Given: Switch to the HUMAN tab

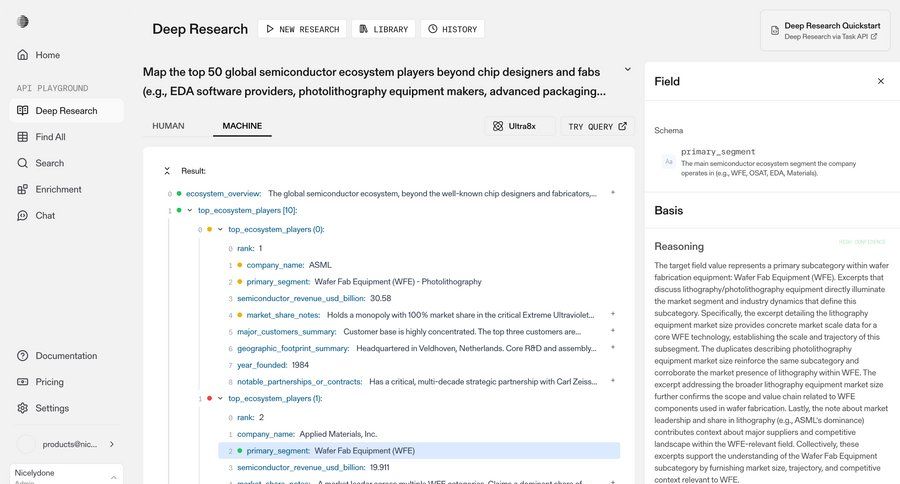Looking at the screenshot, I should point(168,126).
